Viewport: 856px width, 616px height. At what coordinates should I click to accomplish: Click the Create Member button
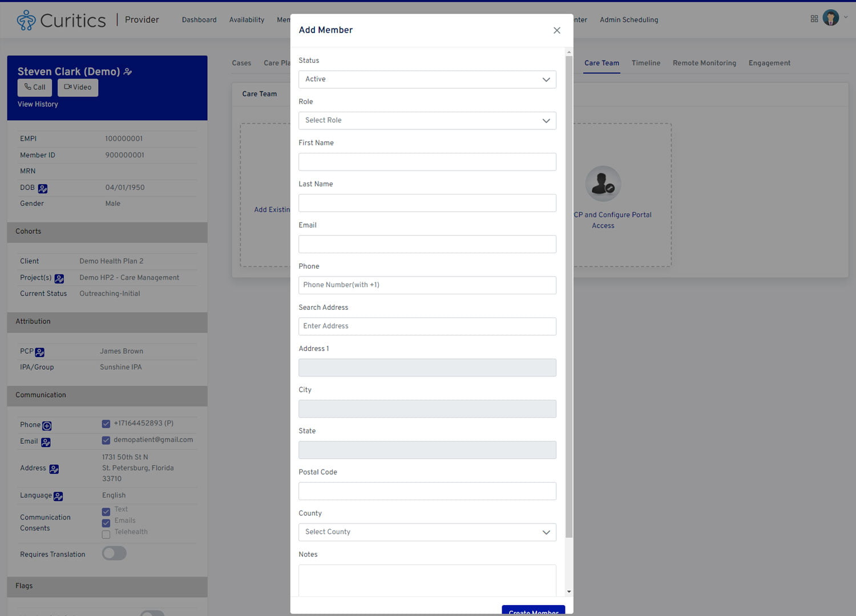tap(534, 610)
